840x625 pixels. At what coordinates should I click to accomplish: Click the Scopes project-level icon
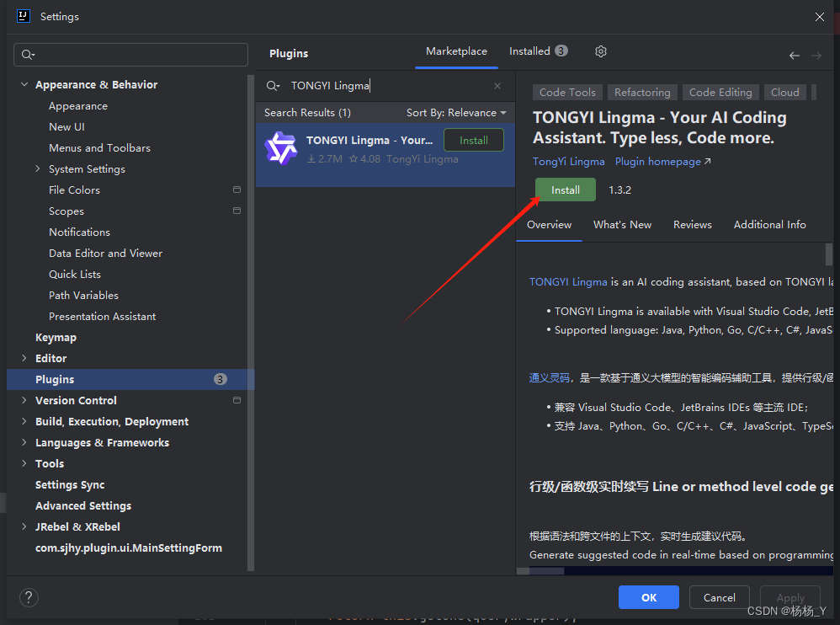tap(237, 211)
